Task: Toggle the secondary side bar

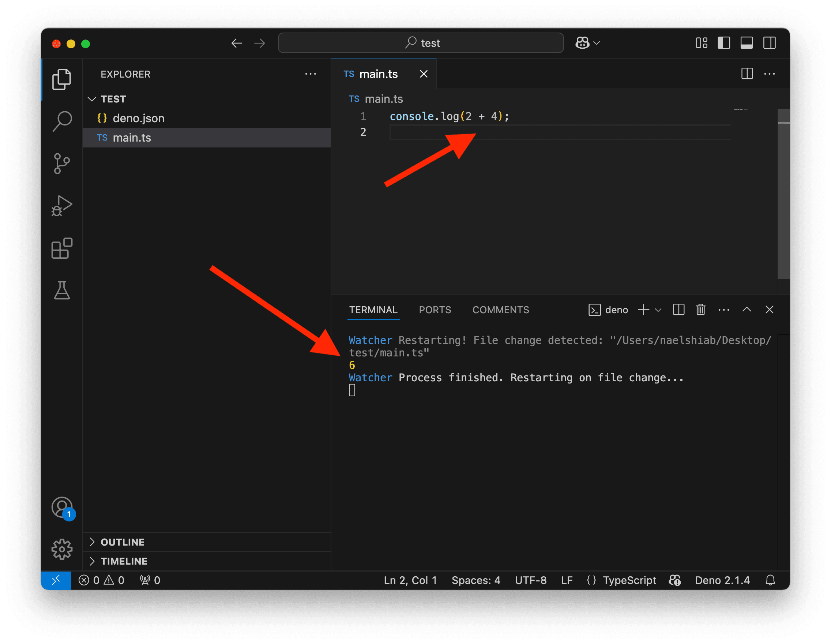Action: point(769,43)
